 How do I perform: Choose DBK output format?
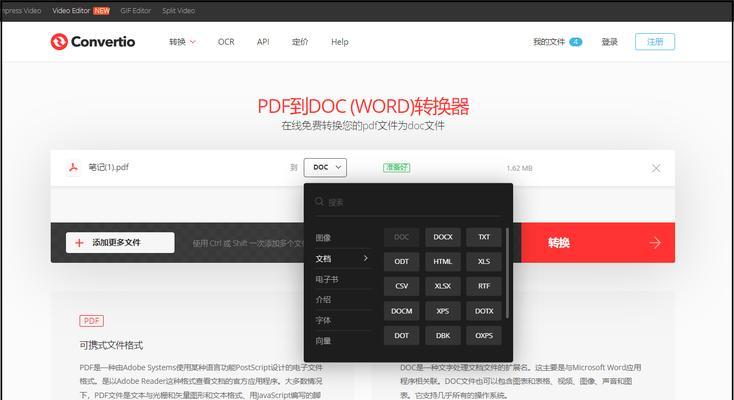443,335
